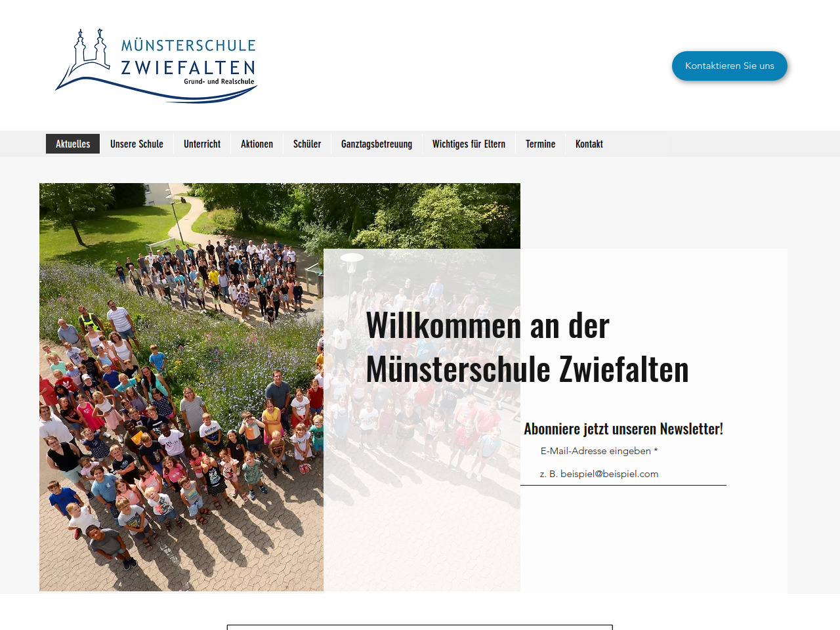Image resolution: width=840 pixels, height=630 pixels.
Task: Select the Aktuelles navigation tab
Action: 73,144
